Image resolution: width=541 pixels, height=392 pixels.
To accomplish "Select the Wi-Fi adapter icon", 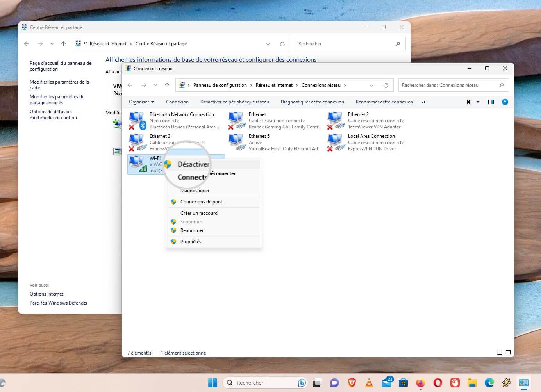I will pos(137,164).
